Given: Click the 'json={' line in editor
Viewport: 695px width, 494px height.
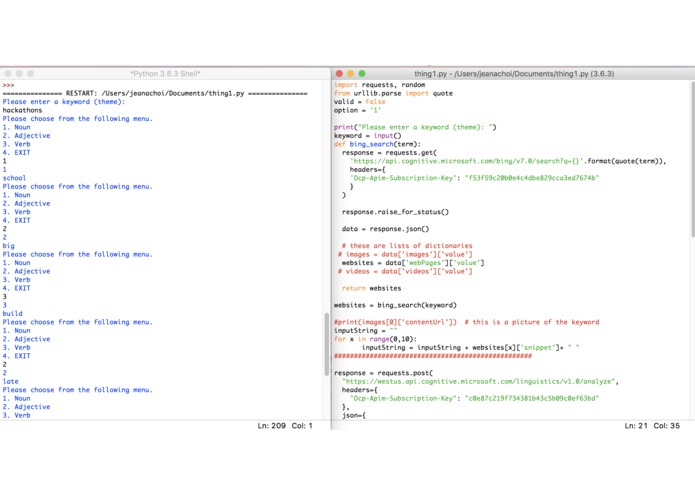Looking at the screenshot, I should coord(354,416).
